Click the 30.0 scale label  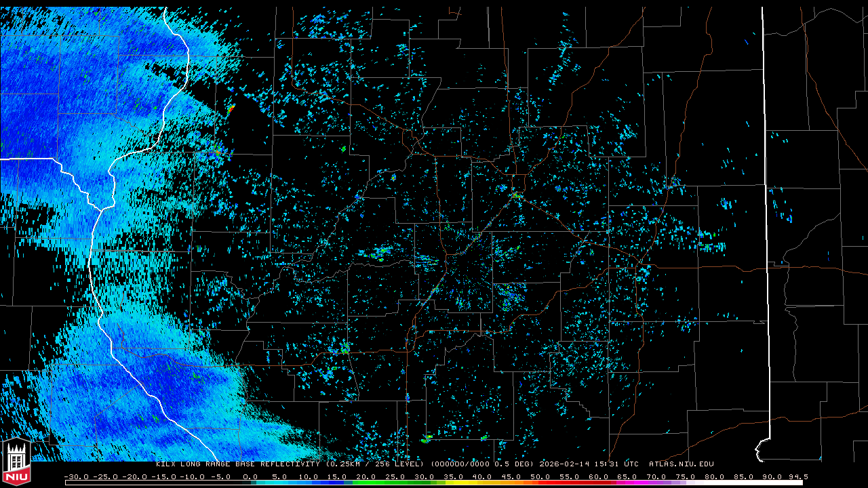pos(424,476)
